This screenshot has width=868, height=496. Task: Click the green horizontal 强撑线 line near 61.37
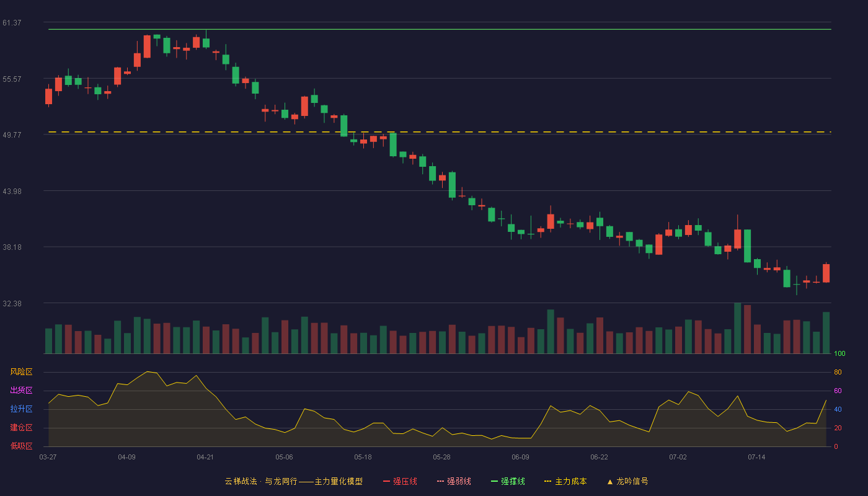coord(440,29)
